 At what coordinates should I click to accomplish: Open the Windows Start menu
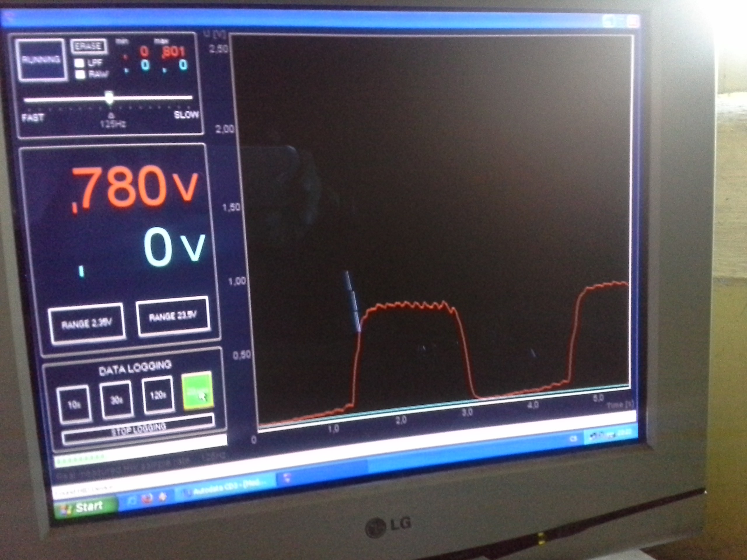coord(85,507)
